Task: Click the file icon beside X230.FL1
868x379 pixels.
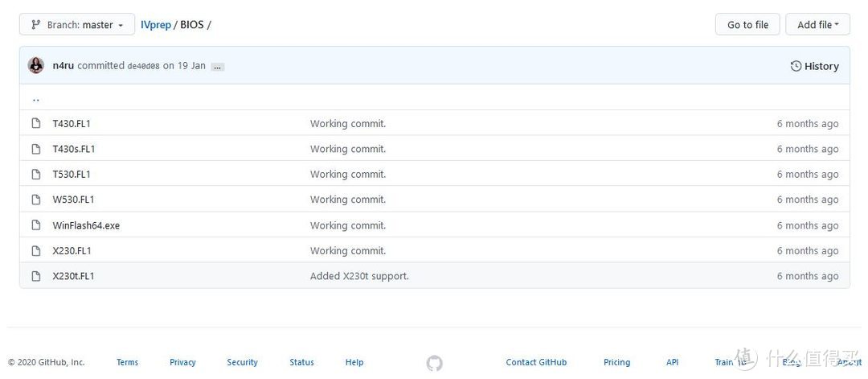Action: point(36,250)
